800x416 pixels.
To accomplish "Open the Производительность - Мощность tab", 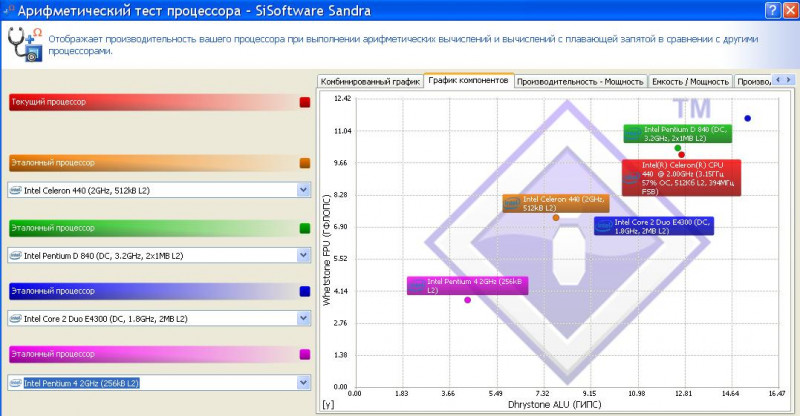I will click(x=580, y=82).
